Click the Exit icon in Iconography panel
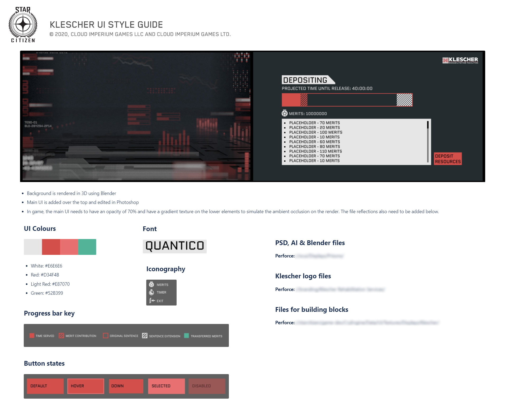Image resolution: width=510 pixels, height=420 pixels. click(x=152, y=300)
